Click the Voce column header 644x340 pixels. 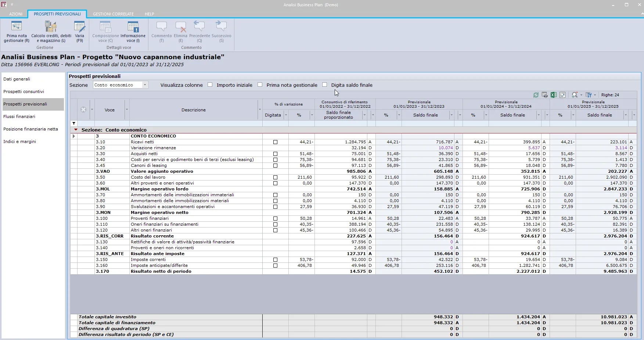109,110
